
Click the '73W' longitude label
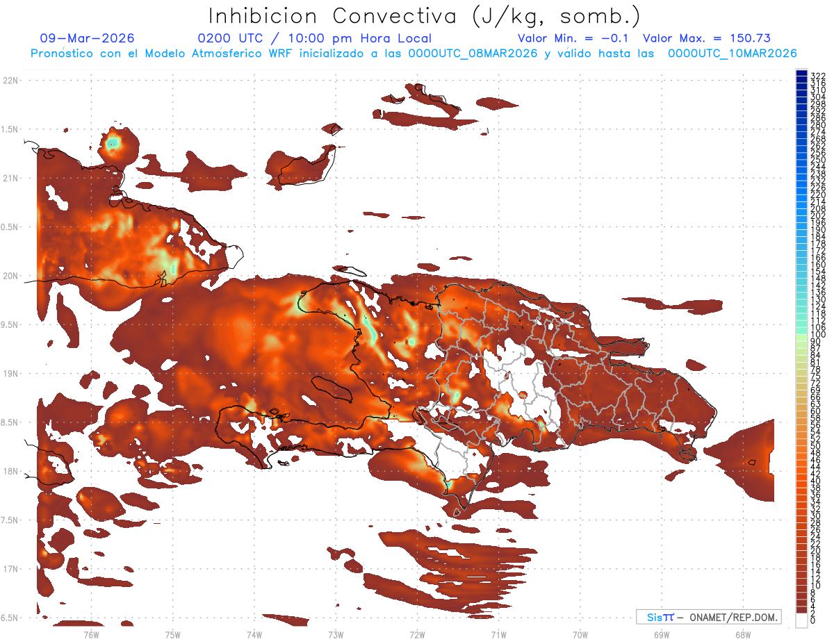[336, 635]
